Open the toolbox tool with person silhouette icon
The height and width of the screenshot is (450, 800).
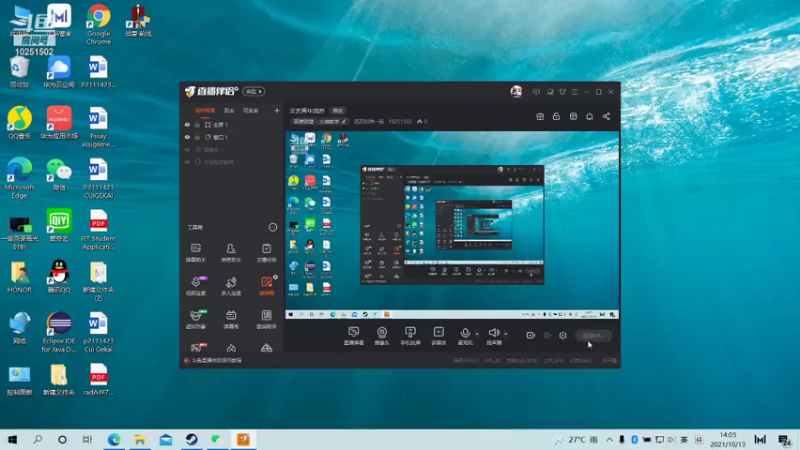[231, 253]
